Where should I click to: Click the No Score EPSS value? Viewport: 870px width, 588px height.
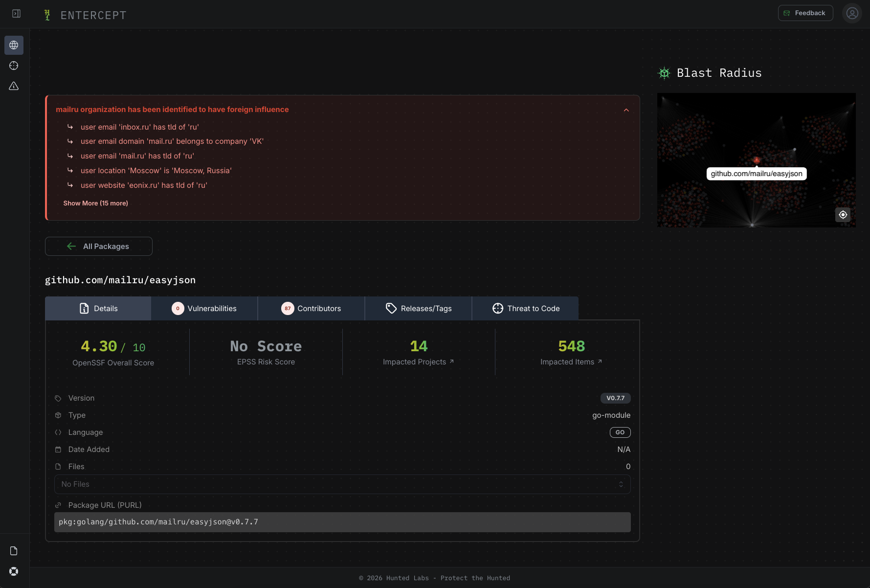[266, 346]
